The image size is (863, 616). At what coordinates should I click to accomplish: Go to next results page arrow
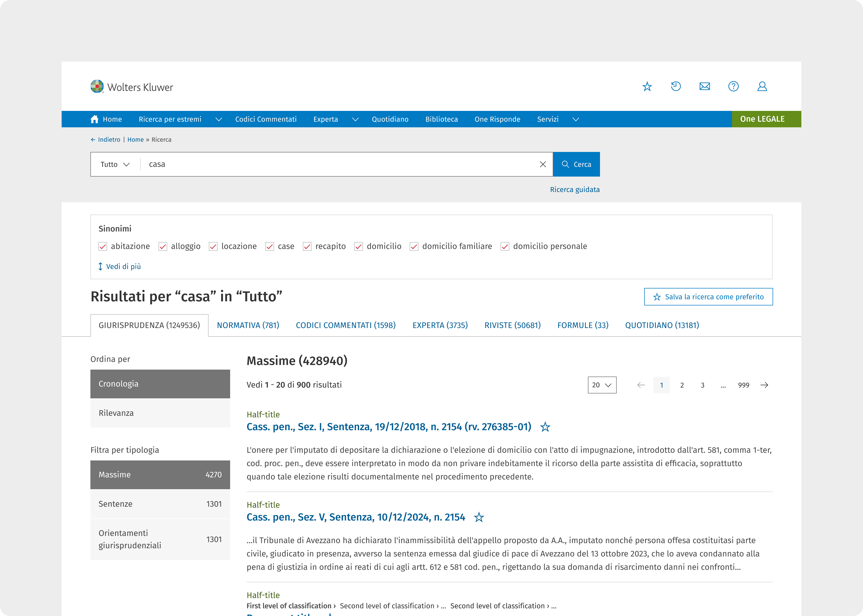tap(764, 385)
